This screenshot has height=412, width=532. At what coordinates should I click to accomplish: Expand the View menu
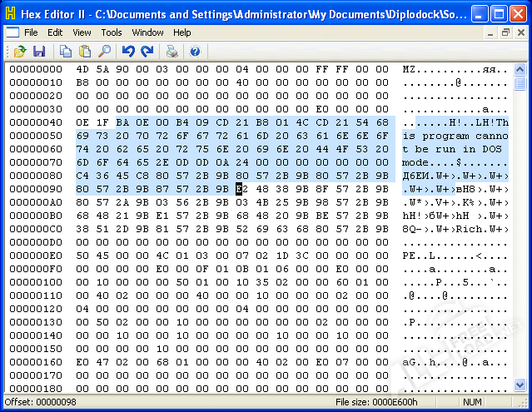(x=82, y=32)
